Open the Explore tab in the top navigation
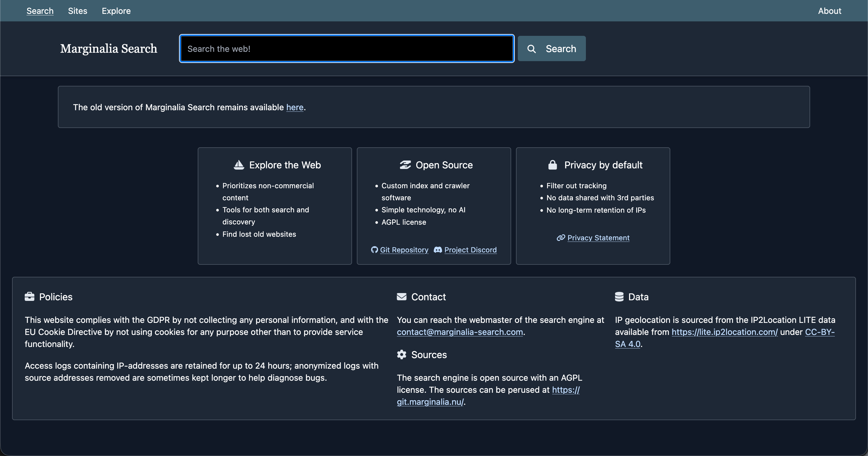 (x=116, y=11)
